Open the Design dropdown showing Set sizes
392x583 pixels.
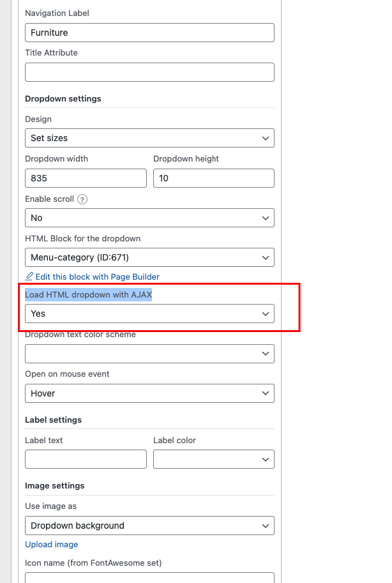point(149,138)
